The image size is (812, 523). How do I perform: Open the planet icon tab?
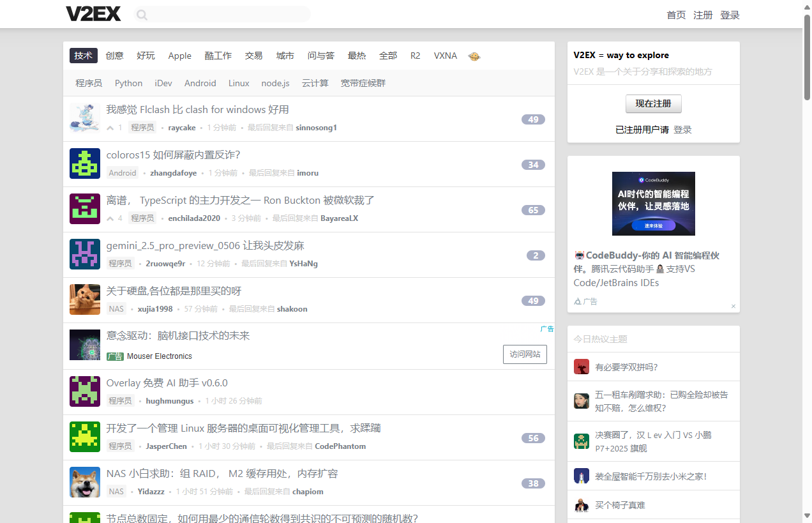tap(474, 56)
